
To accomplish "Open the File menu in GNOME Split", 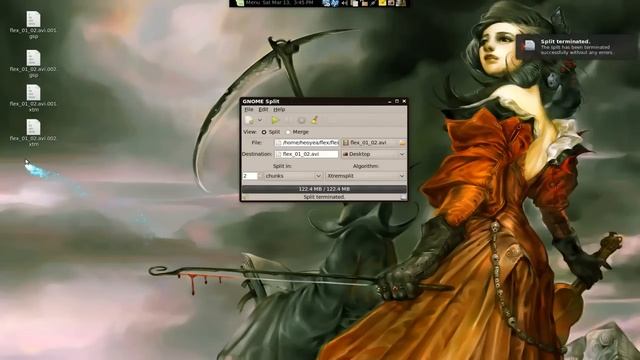I will point(249,109).
